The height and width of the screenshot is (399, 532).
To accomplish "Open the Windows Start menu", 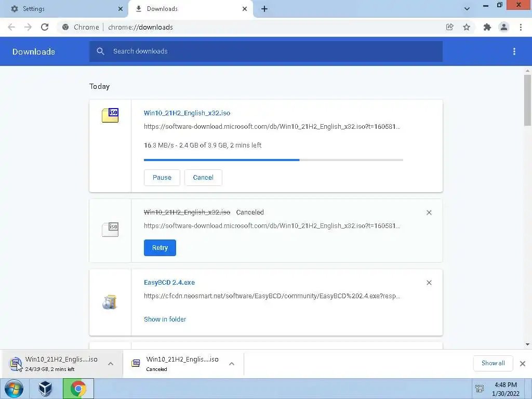I will pyautogui.click(x=14, y=389).
